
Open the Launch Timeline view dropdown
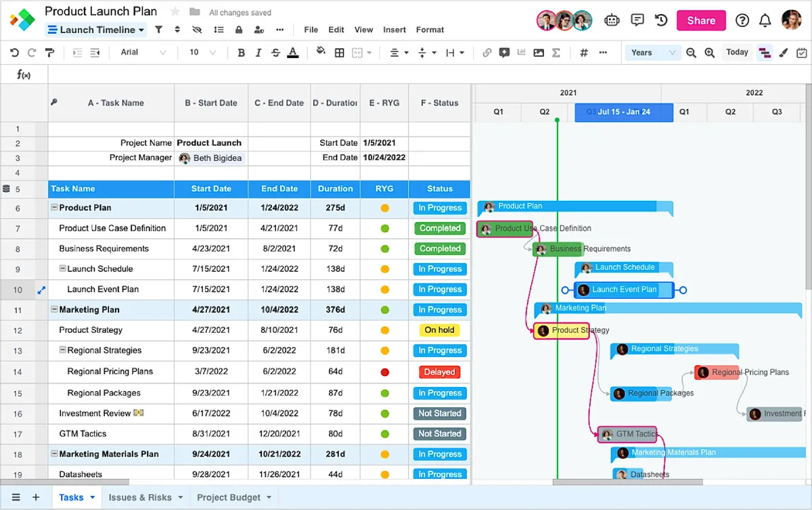click(x=96, y=30)
